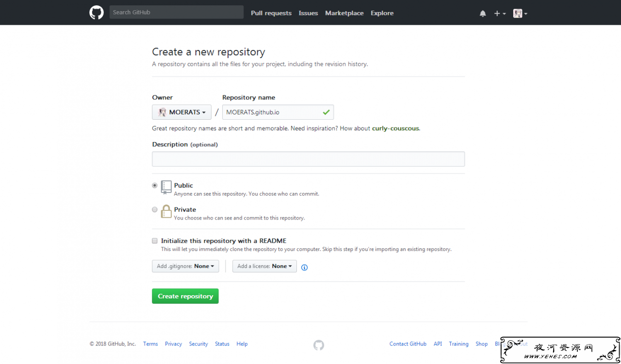View notifications bell icon
The width and height of the screenshot is (621, 364).
[x=483, y=14]
